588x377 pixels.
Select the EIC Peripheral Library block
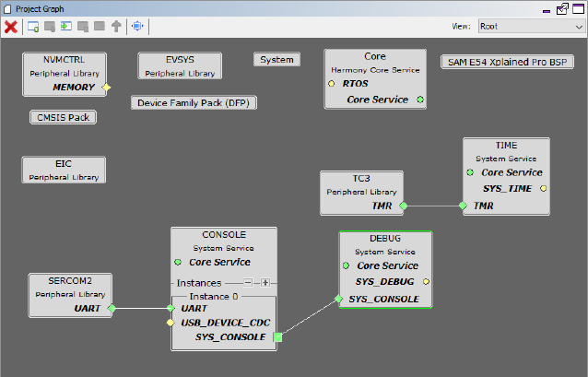coord(64,170)
